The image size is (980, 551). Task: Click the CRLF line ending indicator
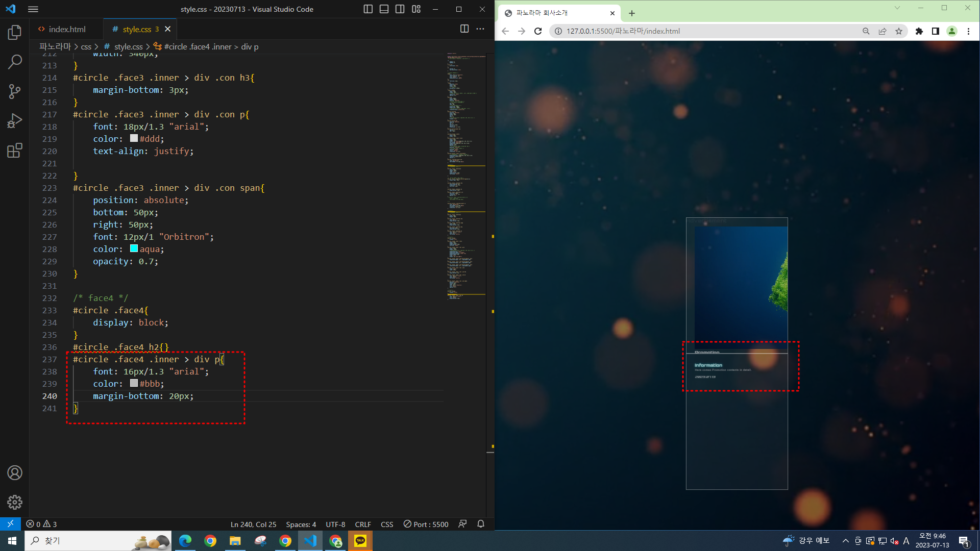click(363, 524)
